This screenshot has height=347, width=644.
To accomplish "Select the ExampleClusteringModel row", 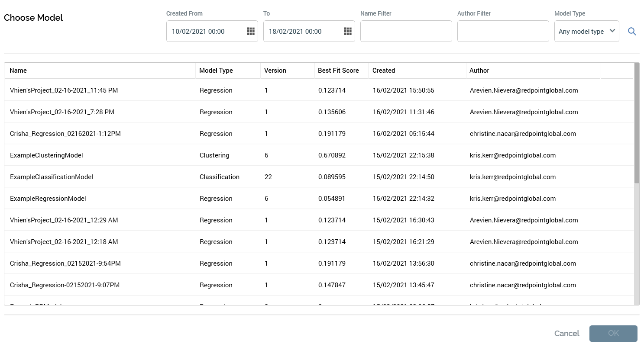I will click(46, 155).
